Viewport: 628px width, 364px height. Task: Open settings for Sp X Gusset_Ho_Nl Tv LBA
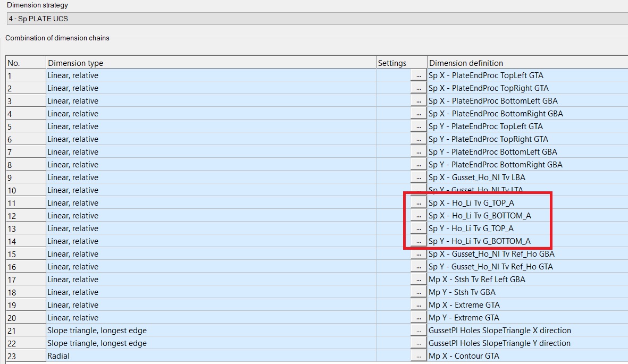[x=419, y=177]
